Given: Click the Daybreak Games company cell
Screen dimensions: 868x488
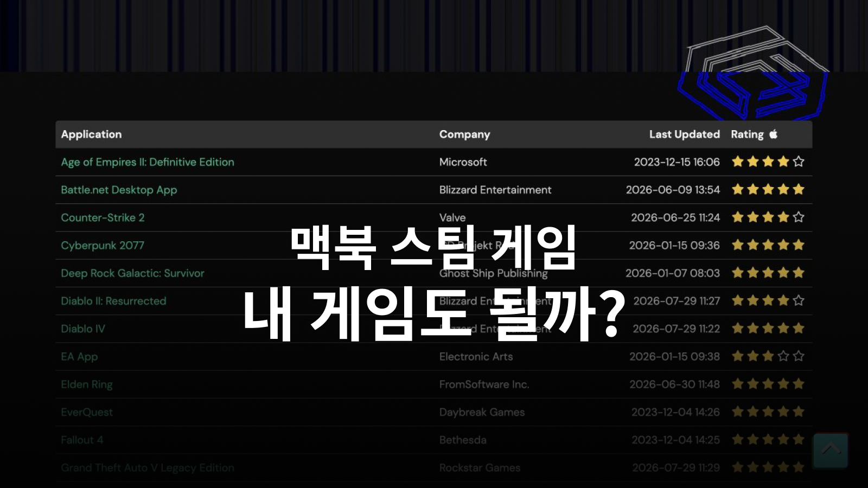Looking at the screenshot, I should click(x=482, y=412).
